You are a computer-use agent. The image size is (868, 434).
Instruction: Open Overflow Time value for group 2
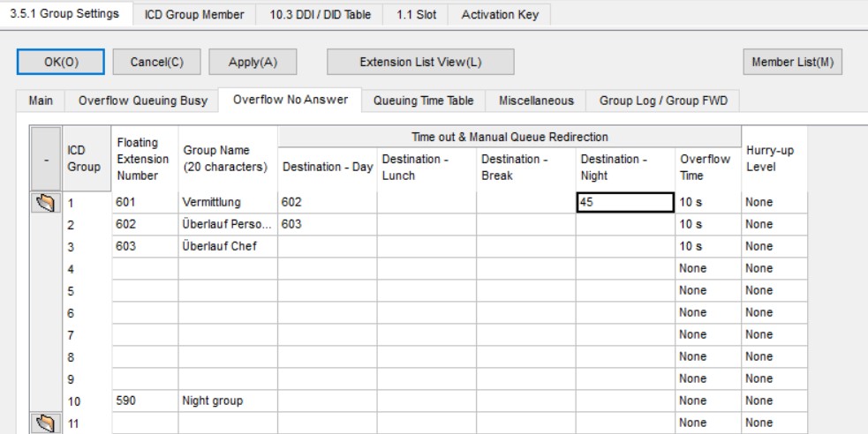(x=708, y=224)
